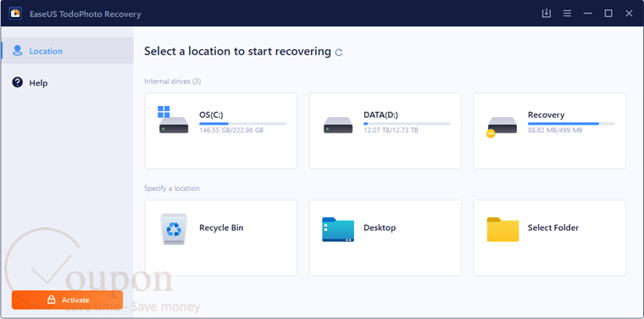Image resolution: width=644 pixels, height=319 pixels.
Task: Select the Recovery partition drive icon
Action: [502, 126]
